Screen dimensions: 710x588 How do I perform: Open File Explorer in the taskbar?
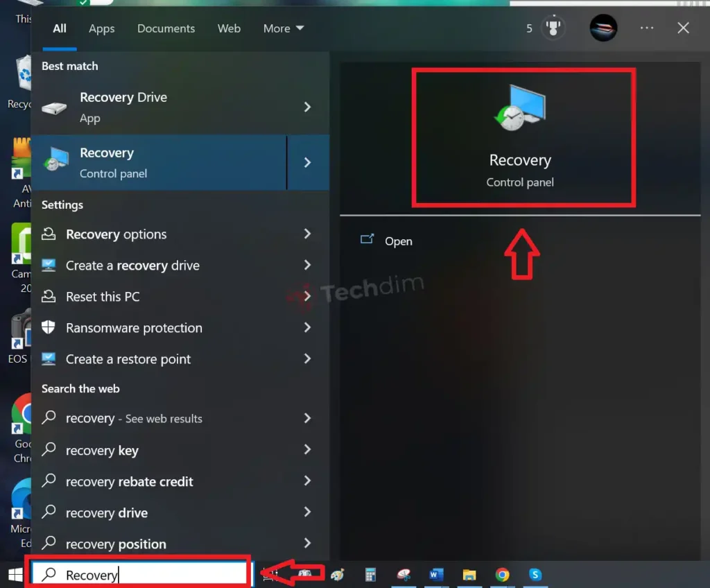[x=469, y=574]
